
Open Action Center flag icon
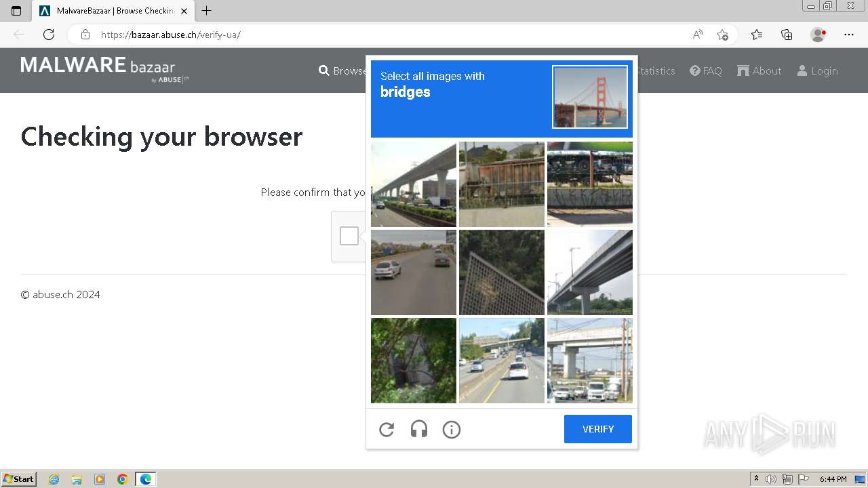point(804,479)
